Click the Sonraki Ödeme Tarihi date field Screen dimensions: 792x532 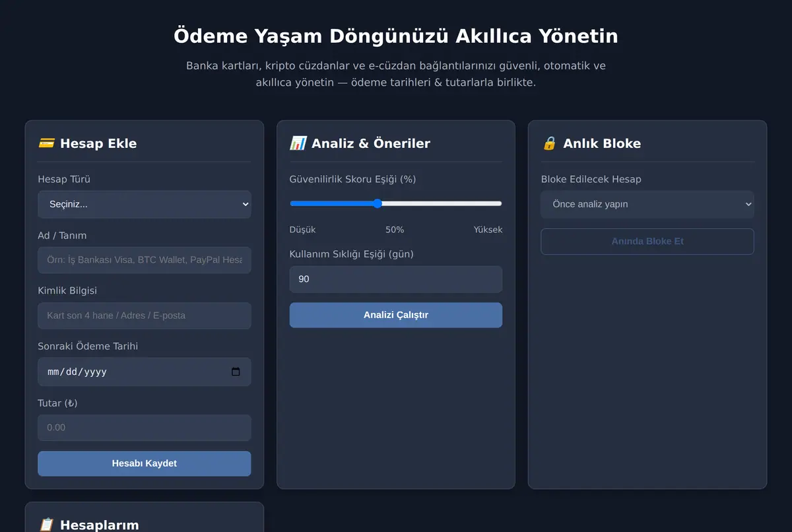tap(144, 372)
